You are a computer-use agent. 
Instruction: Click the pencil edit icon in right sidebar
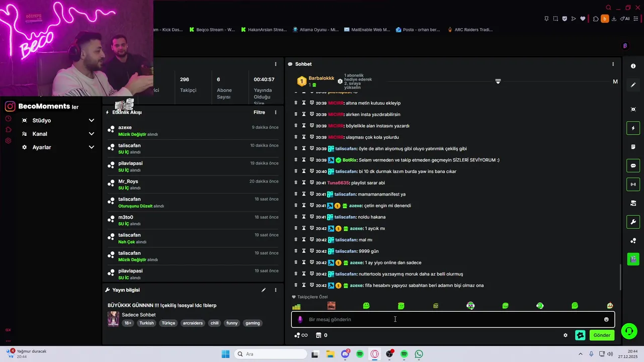pos(633,85)
